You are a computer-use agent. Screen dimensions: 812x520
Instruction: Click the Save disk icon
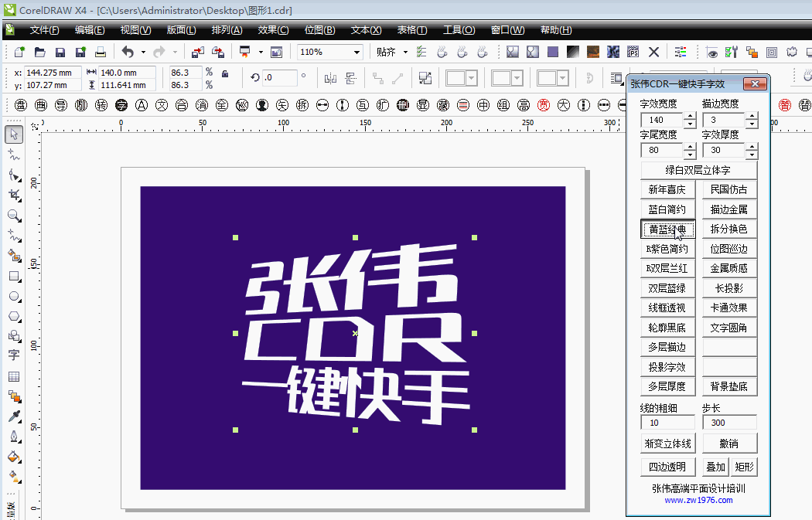[60, 52]
